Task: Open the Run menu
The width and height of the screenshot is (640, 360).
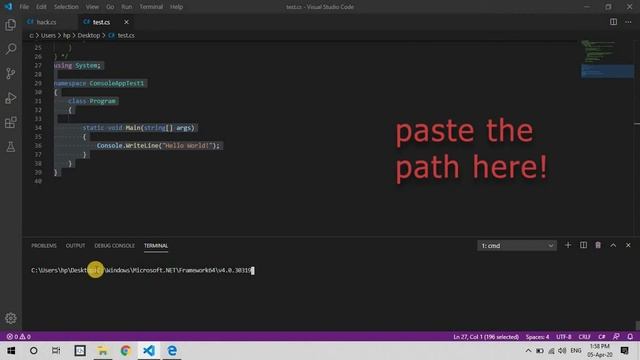Action: point(127,7)
